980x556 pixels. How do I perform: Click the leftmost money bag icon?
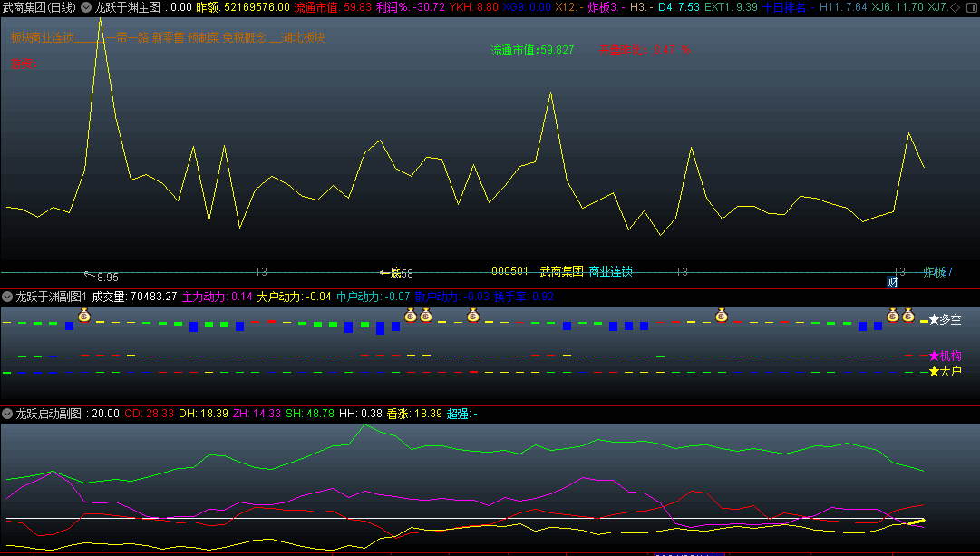84,316
